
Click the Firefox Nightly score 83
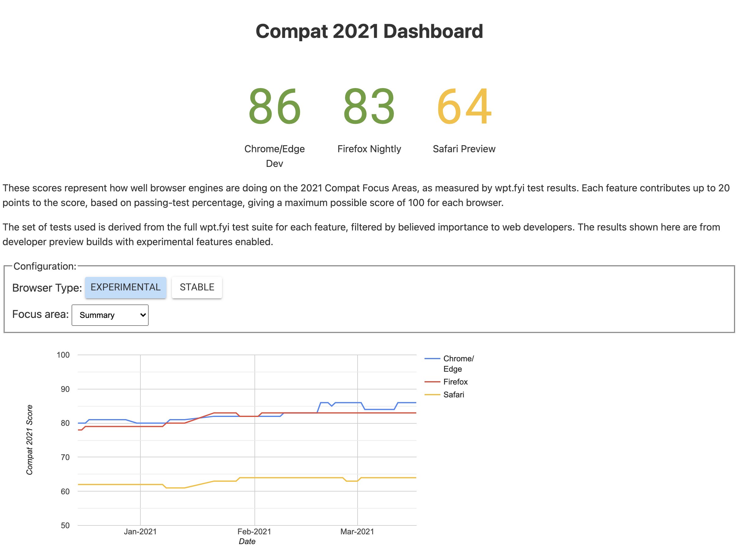tap(369, 106)
